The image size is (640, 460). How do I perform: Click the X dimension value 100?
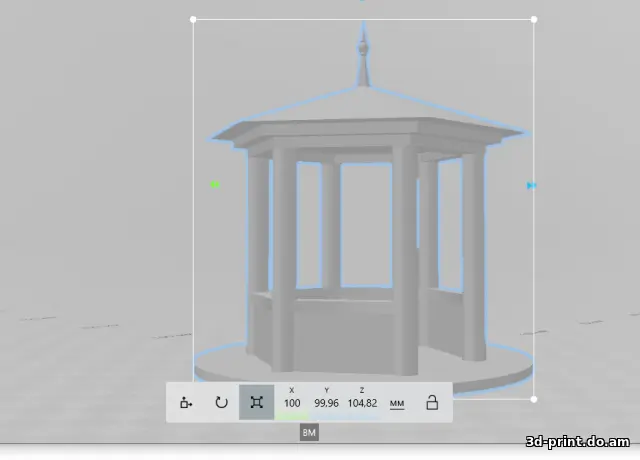coord(292,403)
